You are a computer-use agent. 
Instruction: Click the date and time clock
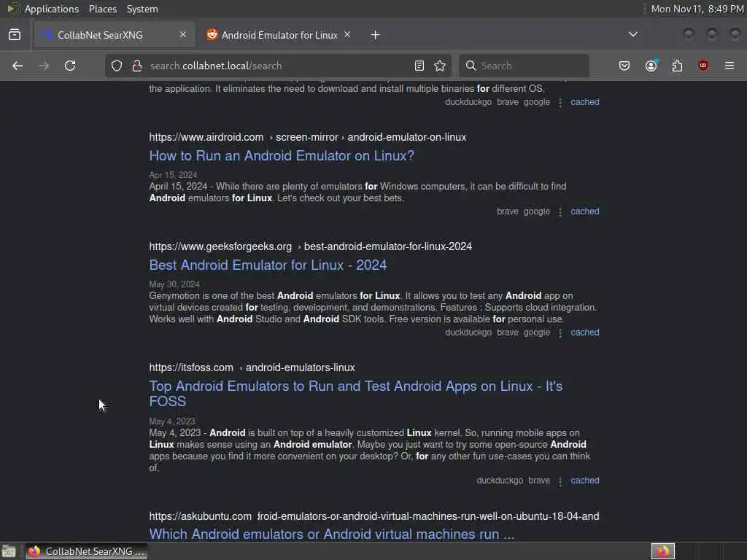click(697, 9)
